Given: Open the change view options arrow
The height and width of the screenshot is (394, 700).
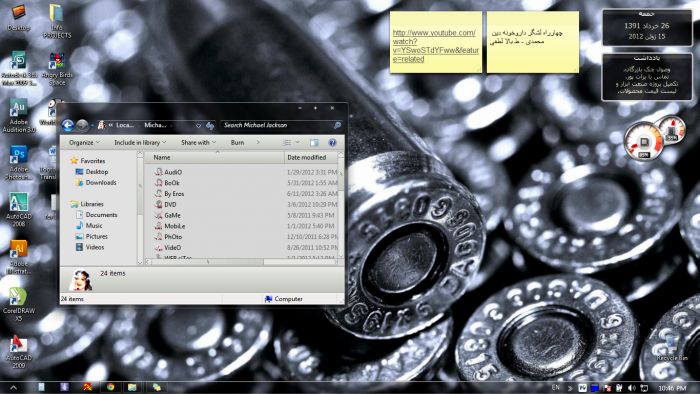Looking at the screenshot, I should pos(297,142).
